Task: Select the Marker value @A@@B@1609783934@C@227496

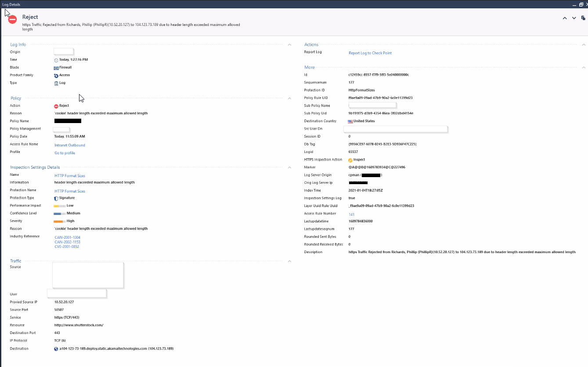Action: 377,167
